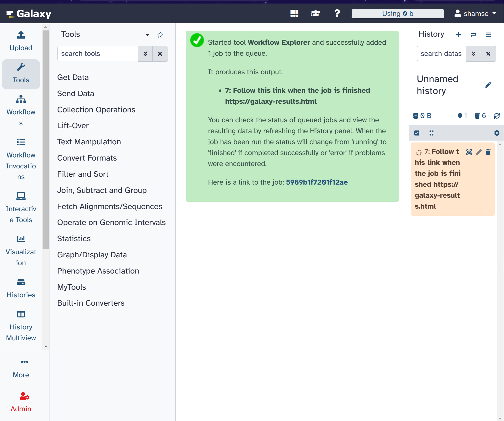The width and height of the screenshot is (504, 421).
Task: Delete dataset 7 using trash icon
Action: point(488,152)
